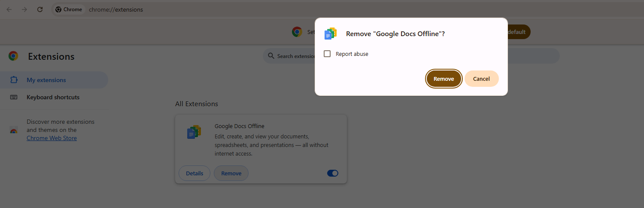The width and height of the screenshot is (644, 208).
Task: Open Keyboard shortcuts in sidebar
Action: point(54,97)
